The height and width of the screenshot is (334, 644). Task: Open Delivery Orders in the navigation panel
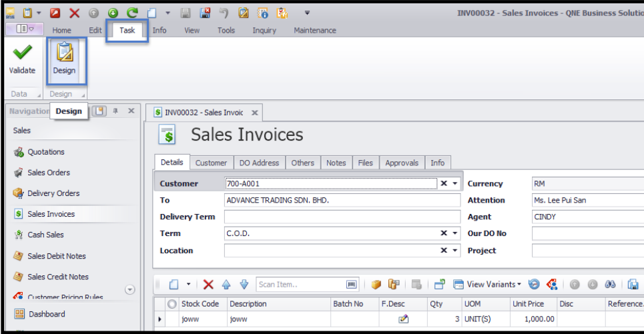pyautogui.click(x=53, y=193)
